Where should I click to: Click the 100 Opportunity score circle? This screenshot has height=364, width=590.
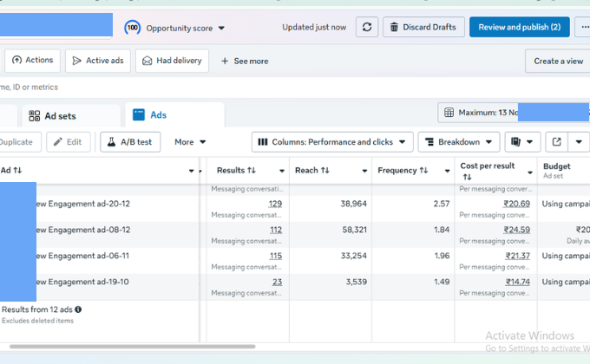click(x=133, y=28)
